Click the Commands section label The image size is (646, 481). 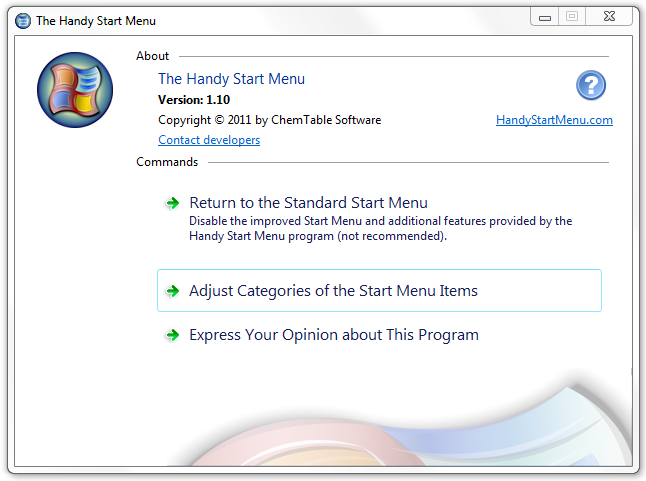click(167, 162)
